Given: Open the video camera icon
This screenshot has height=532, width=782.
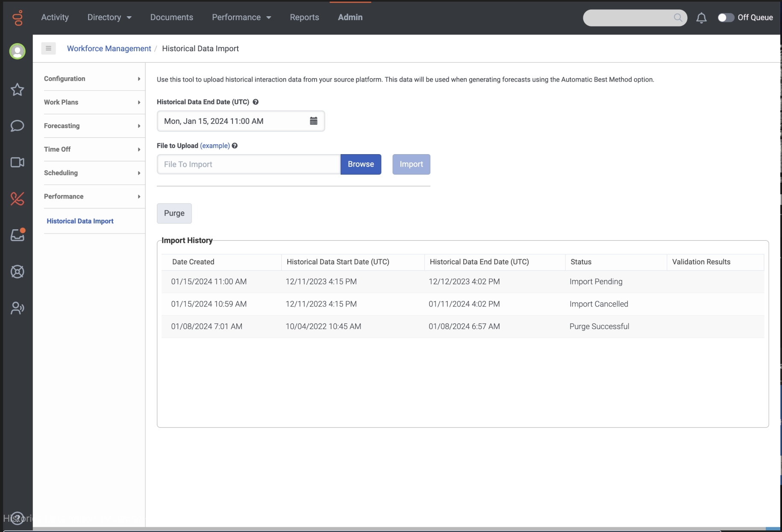Looking at the screenshot, I should (18, 162).
